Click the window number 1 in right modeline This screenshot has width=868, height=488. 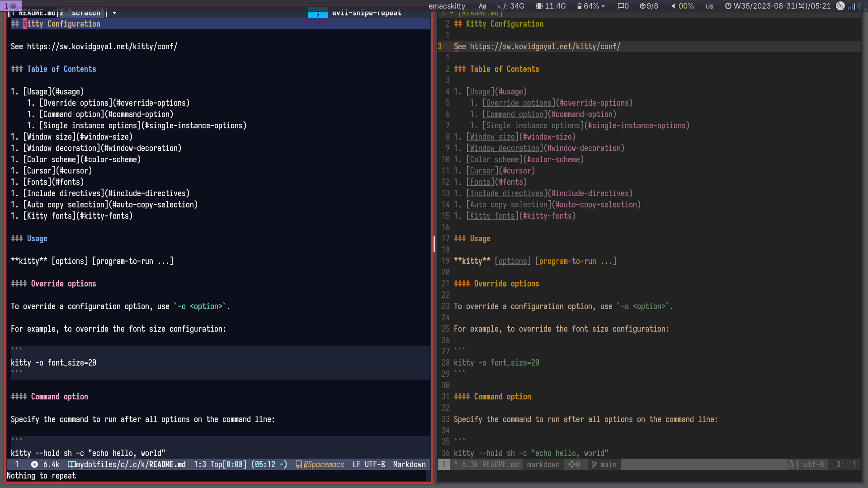click(443, 465)
